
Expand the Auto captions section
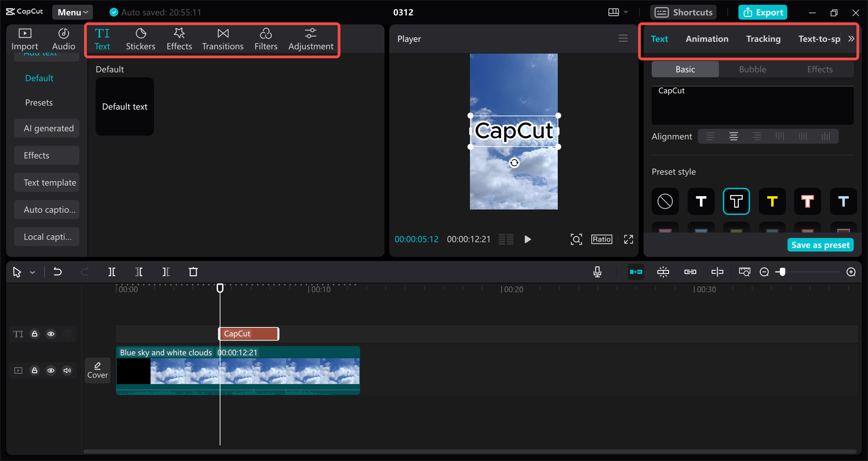(x=47, y=209)
